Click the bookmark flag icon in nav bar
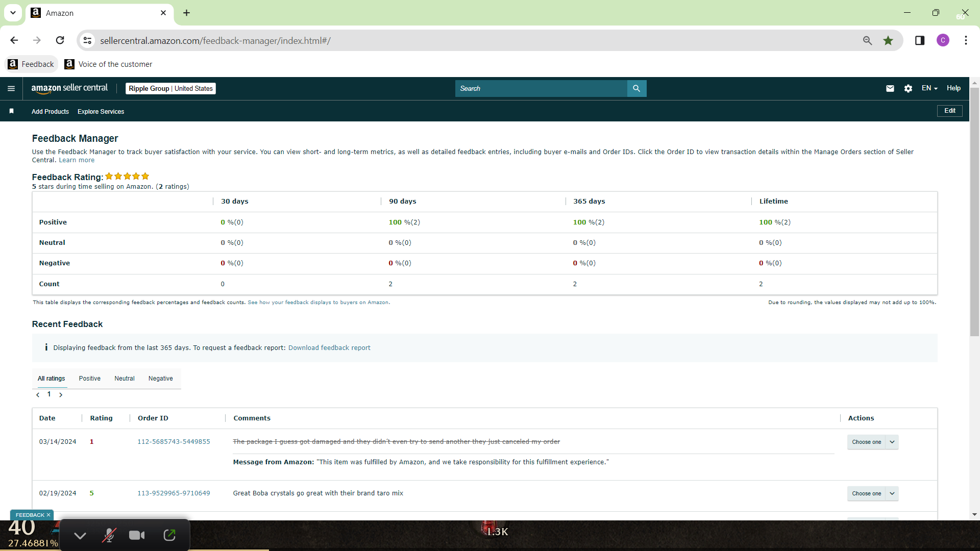The image size is (980, 551). (11, 111)
